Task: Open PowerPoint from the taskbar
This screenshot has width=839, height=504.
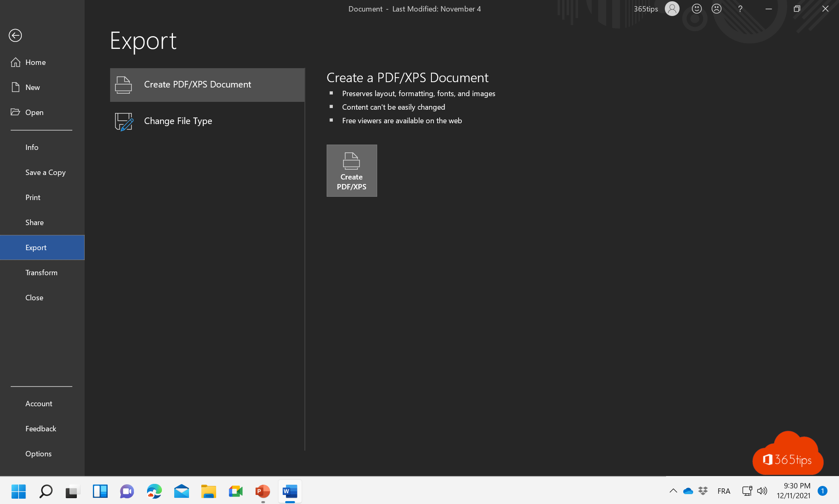Action: pos(263,491)
